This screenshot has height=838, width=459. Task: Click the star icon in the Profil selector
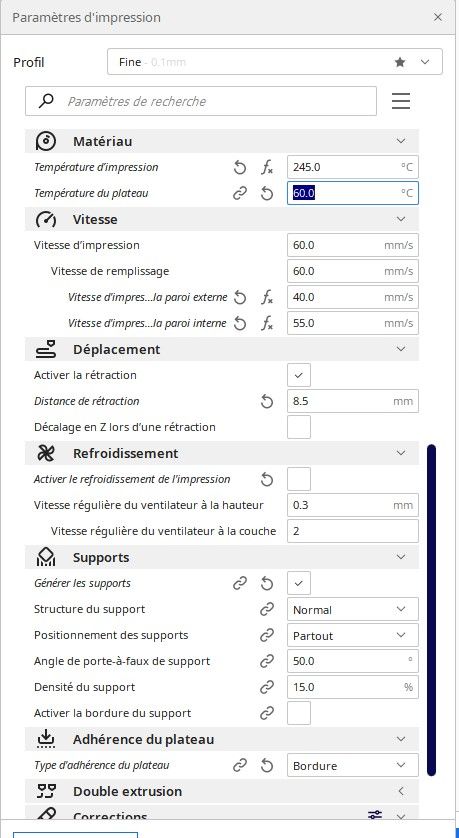400,62
